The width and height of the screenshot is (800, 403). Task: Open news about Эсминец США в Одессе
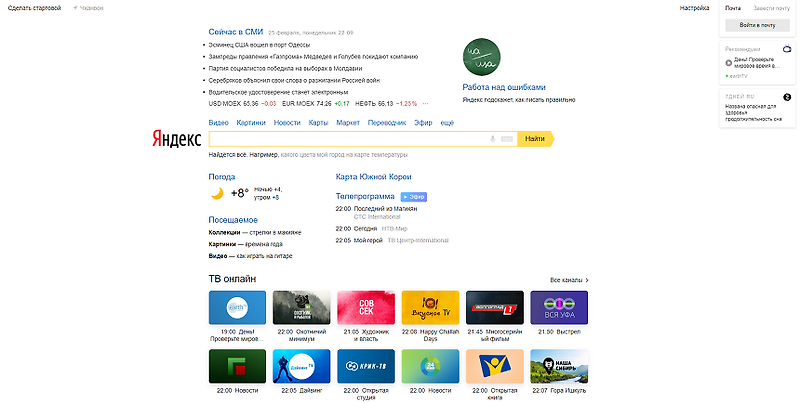pos(259,45)
